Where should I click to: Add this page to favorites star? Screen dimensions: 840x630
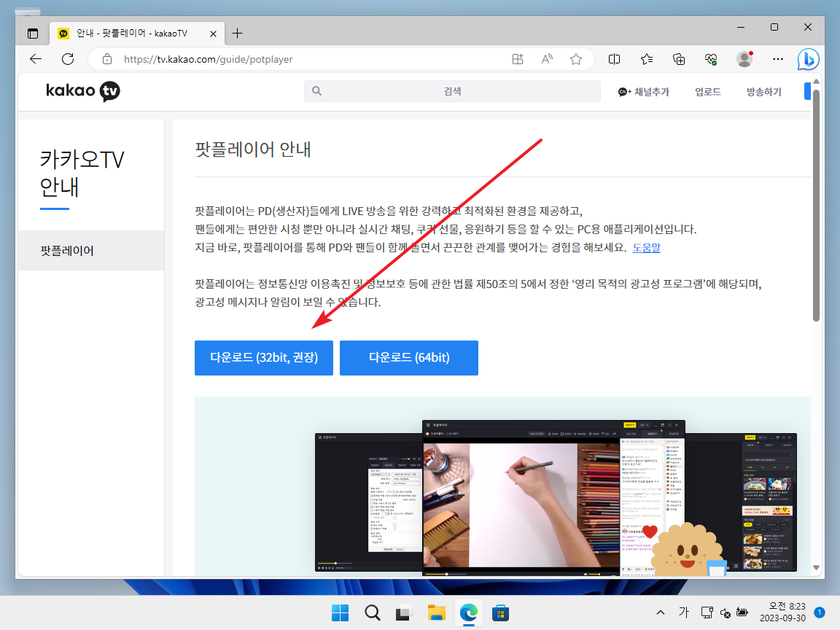point(576,59)
